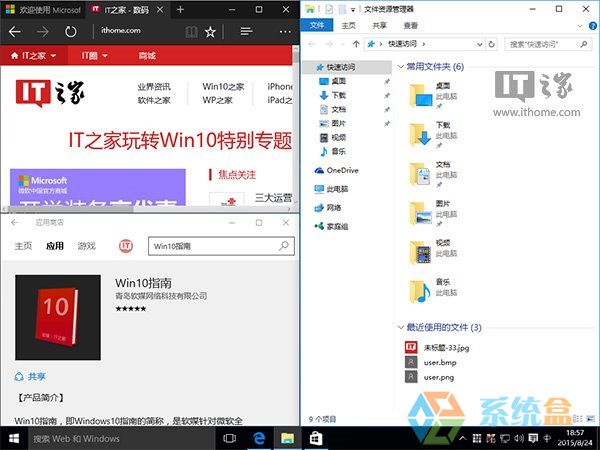This screenshot has width=600, height=450.
Task: Open Windows Start button
Action: 14,439
